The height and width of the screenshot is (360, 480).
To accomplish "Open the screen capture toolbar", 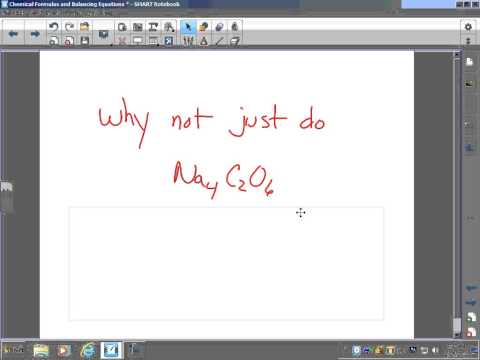I will (138, 27).
